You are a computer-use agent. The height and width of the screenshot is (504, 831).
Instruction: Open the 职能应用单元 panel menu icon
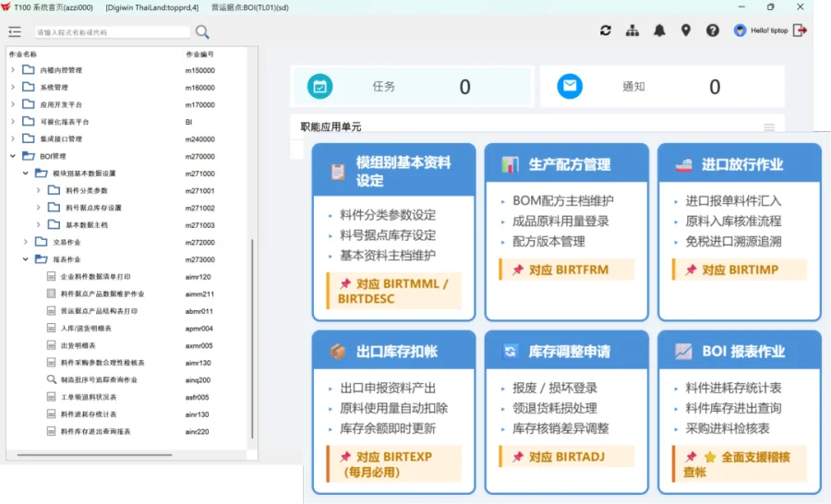769,127
